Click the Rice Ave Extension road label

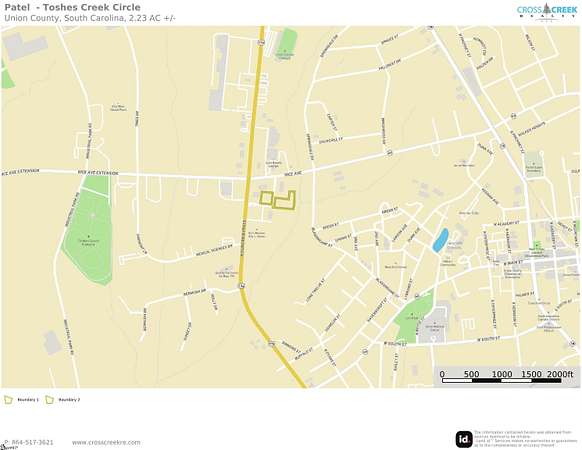pyautogui.click(x=98, y=173)
